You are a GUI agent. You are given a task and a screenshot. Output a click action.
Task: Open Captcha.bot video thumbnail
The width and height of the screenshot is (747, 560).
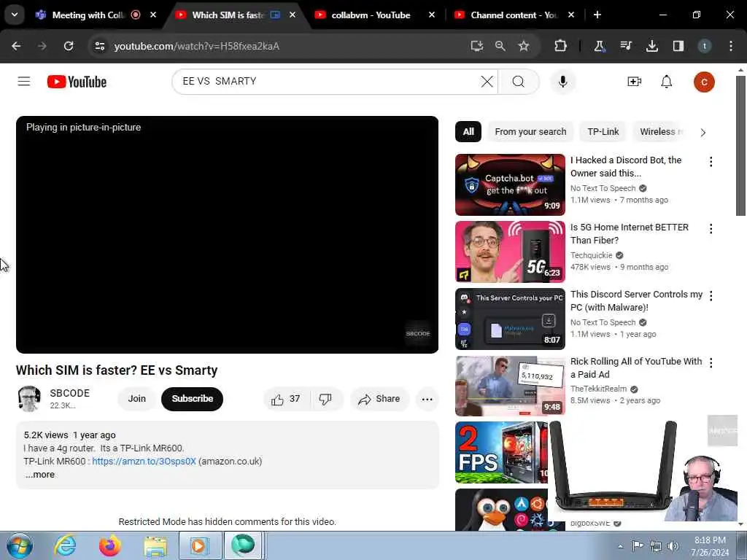[x=510, y=184]
